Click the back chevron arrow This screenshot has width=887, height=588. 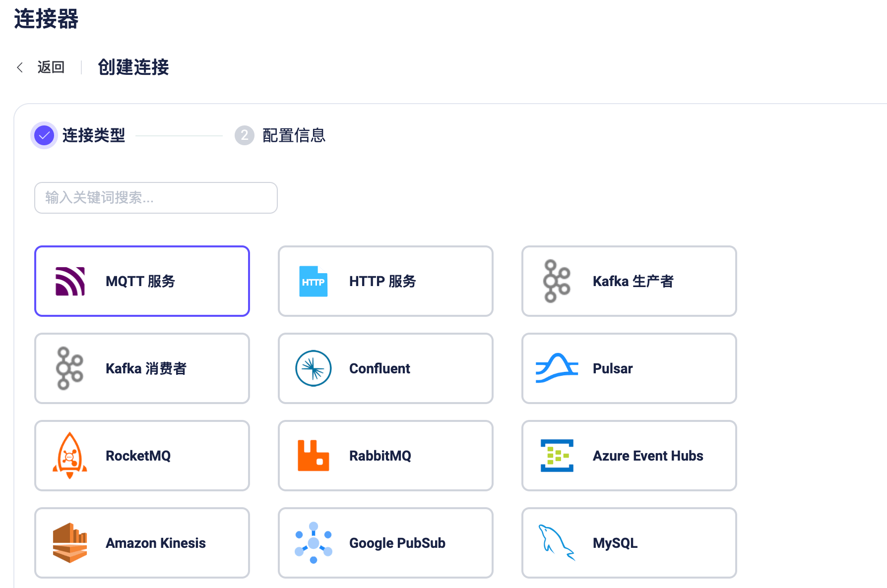coord(20,67)
